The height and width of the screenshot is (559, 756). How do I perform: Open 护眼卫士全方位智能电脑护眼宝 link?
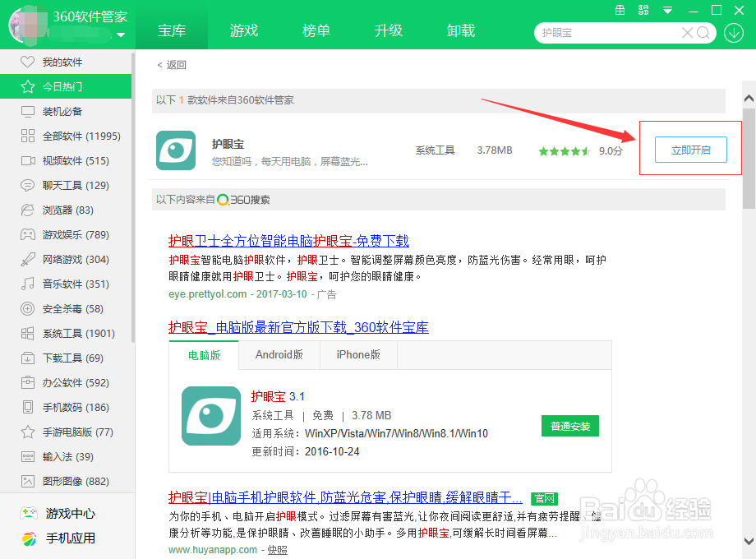[x=288, y=241]
